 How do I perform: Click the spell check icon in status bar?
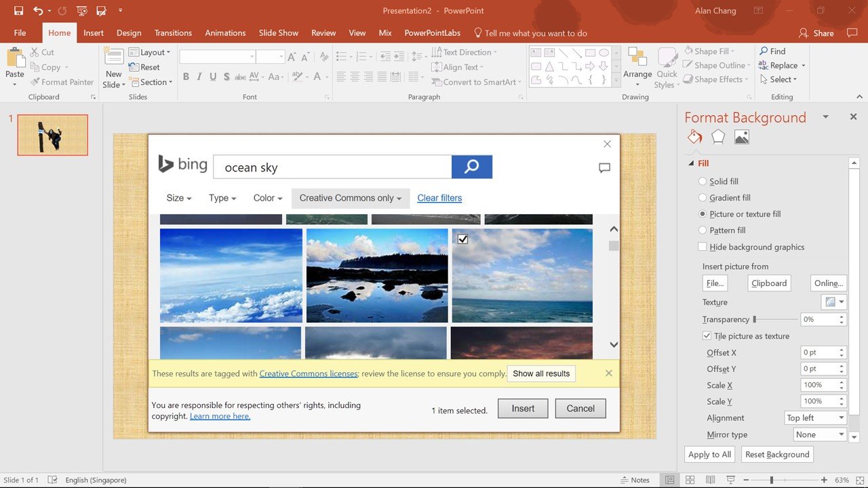(53, 480)
